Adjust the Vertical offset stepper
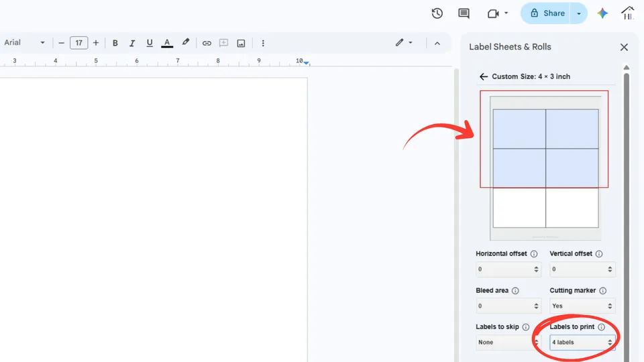This screenshot has height=362, width=644. [x=610, y=269]
